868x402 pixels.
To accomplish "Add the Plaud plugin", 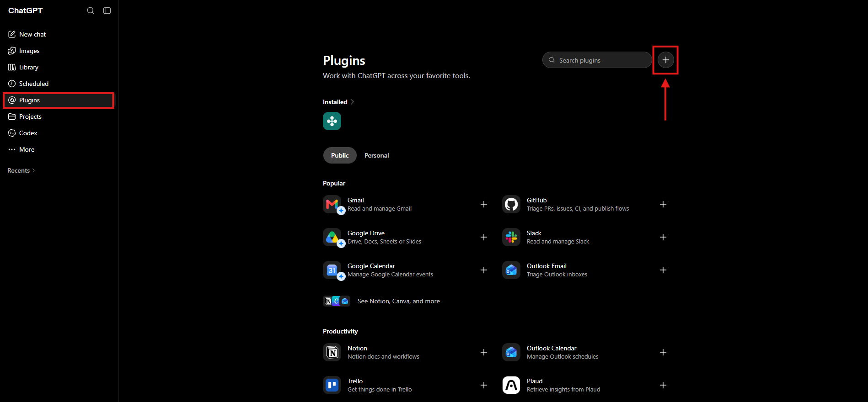I will pos(663,385).
